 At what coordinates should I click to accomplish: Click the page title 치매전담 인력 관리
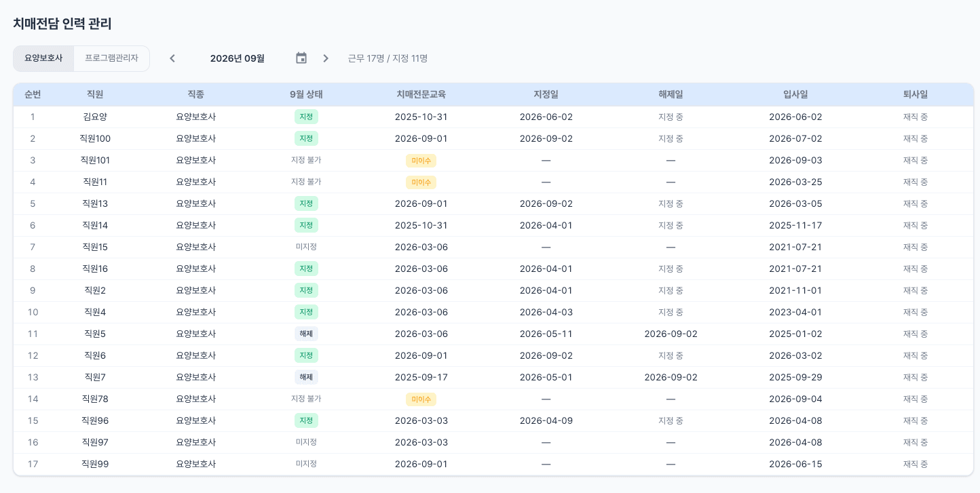click(x=62, y=24)
